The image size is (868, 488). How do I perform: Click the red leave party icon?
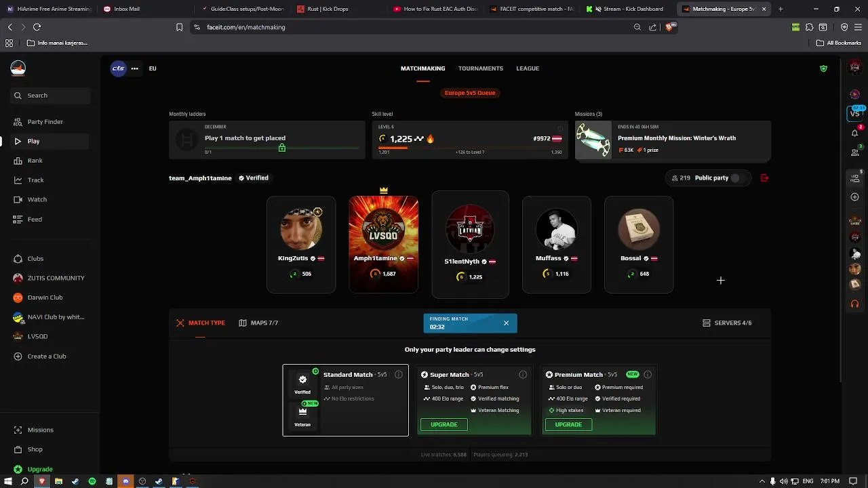pyautogui.click(x=765, y=178)
